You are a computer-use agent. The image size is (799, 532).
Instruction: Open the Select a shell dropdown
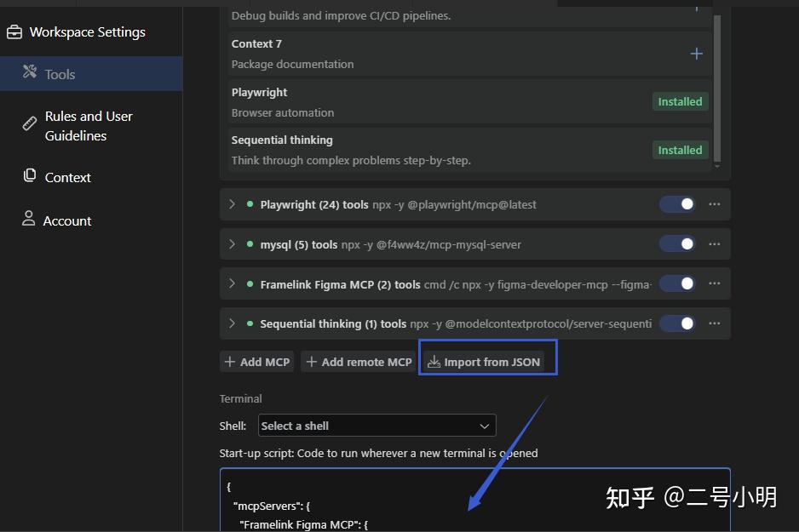[x=377, y=426]
